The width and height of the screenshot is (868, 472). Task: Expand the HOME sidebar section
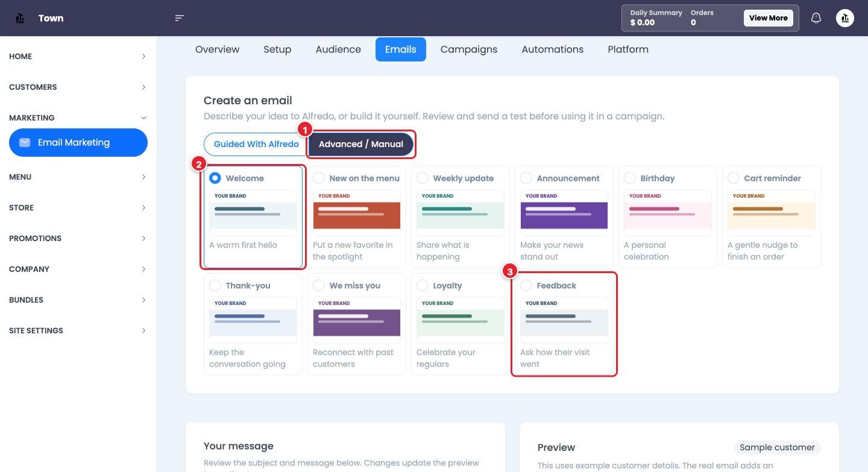click(x=78, y=56)
